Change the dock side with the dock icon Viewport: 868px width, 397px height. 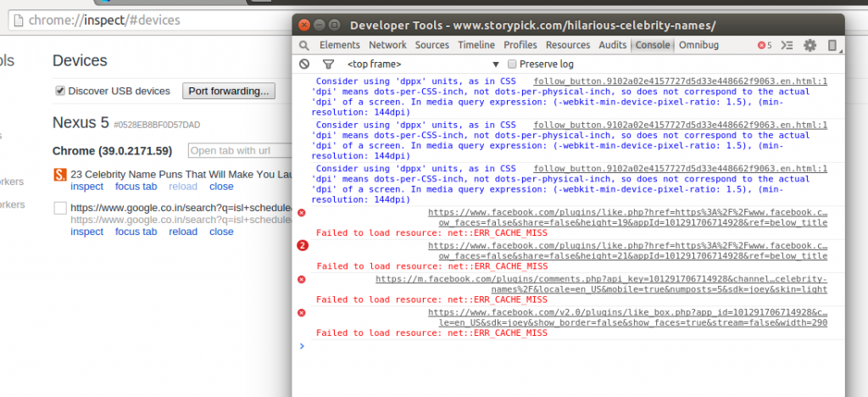832,46
